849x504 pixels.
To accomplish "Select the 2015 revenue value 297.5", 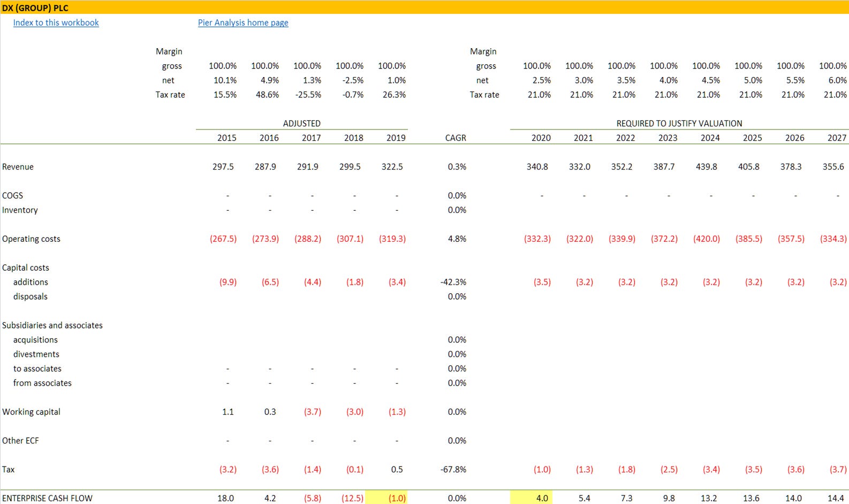I will coord(223,166).
